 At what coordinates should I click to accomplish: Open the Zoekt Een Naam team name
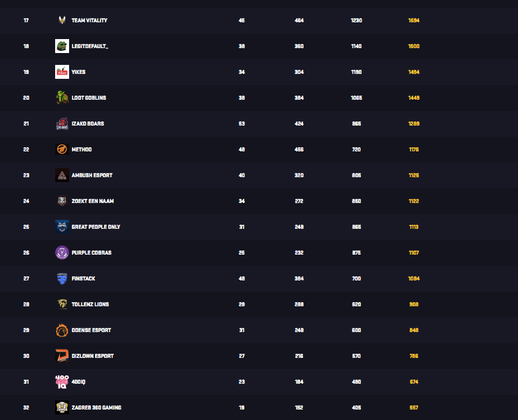click(92, 201)
